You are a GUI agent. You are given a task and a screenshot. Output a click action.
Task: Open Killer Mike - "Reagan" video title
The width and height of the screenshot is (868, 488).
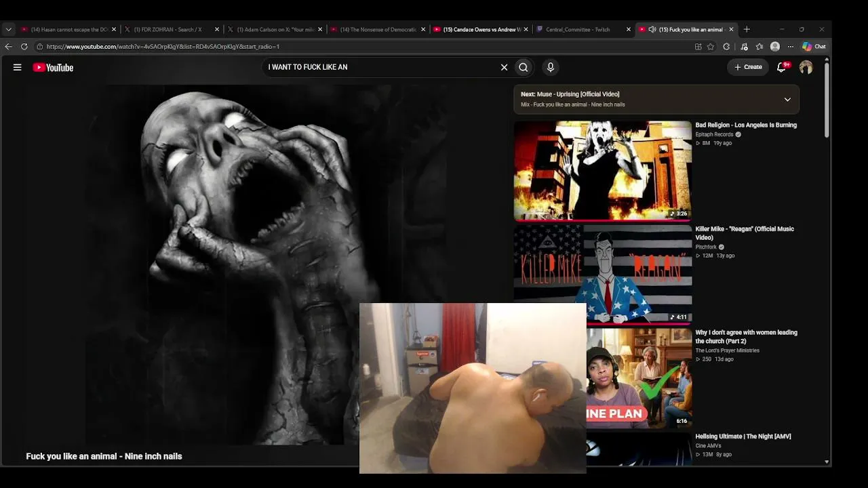coord(745,233)
